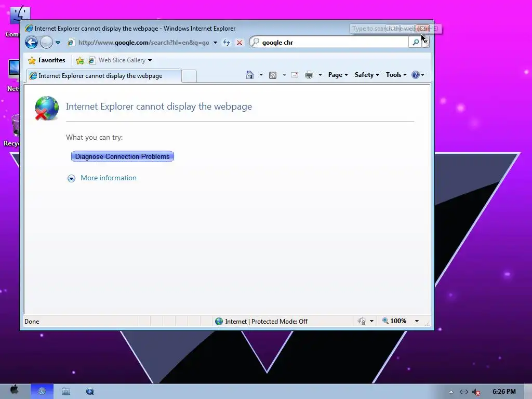This screenshot has width=532, height=399.
Task: Select the Computer desktop icon
Action: click(14, 22)
